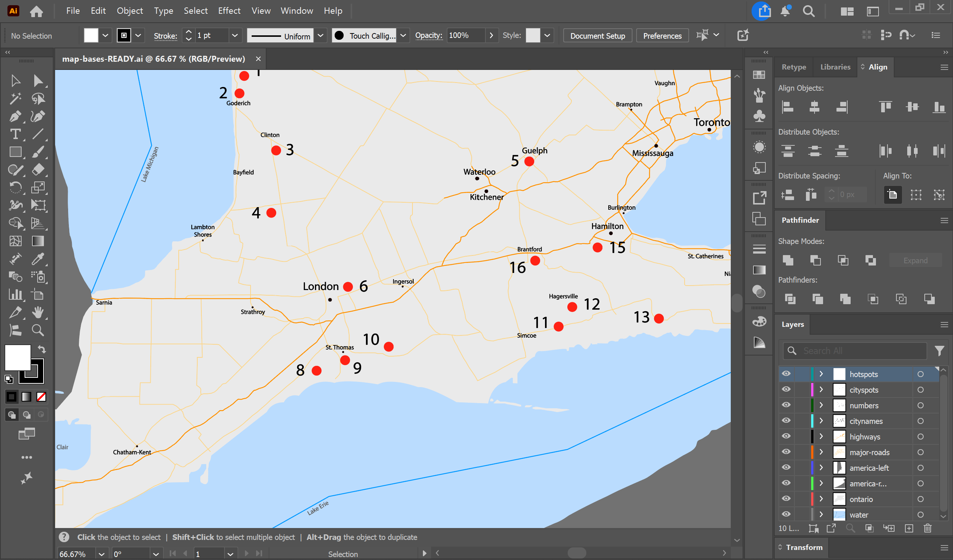
Task: Click Horizontal Align Left icon
Action: pyautogui.click(x=788, y=107)
